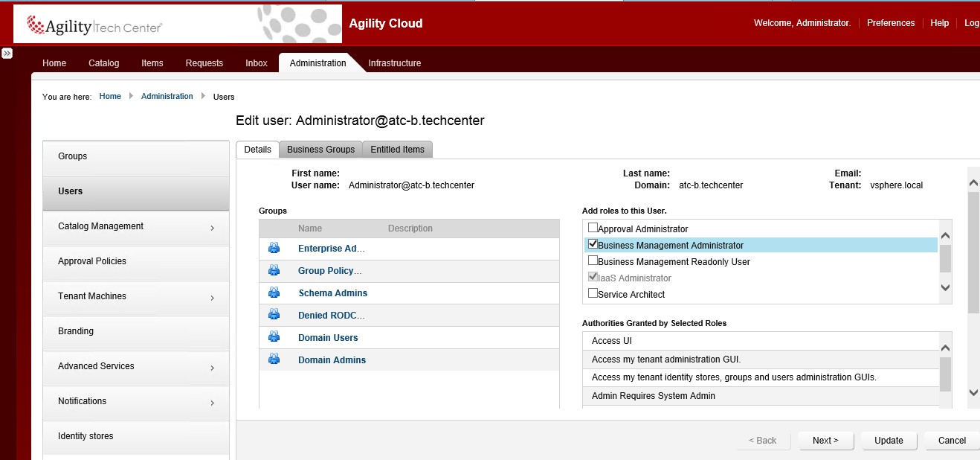
Task: Click the Update button
Action: pyautogui.click(x=889, y=441)
